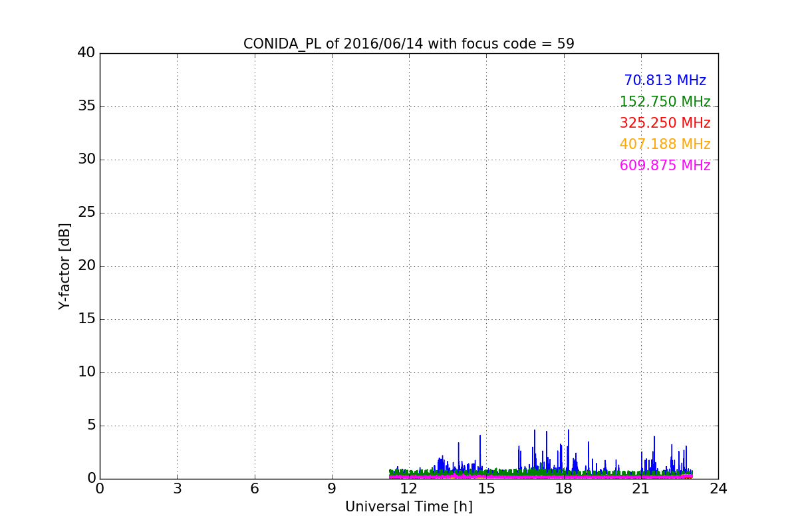Click the y-axis tick value 30

pos(86,160)
